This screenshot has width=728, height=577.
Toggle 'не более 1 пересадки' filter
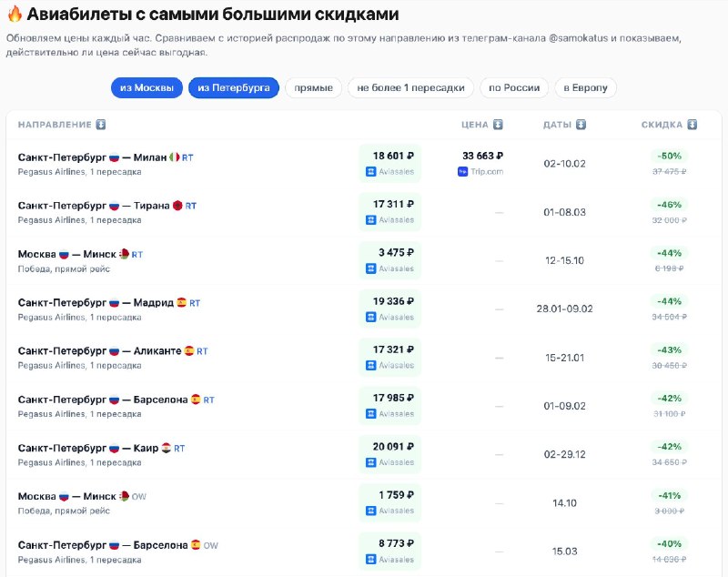pyautogui.click(x=410, y=87)
